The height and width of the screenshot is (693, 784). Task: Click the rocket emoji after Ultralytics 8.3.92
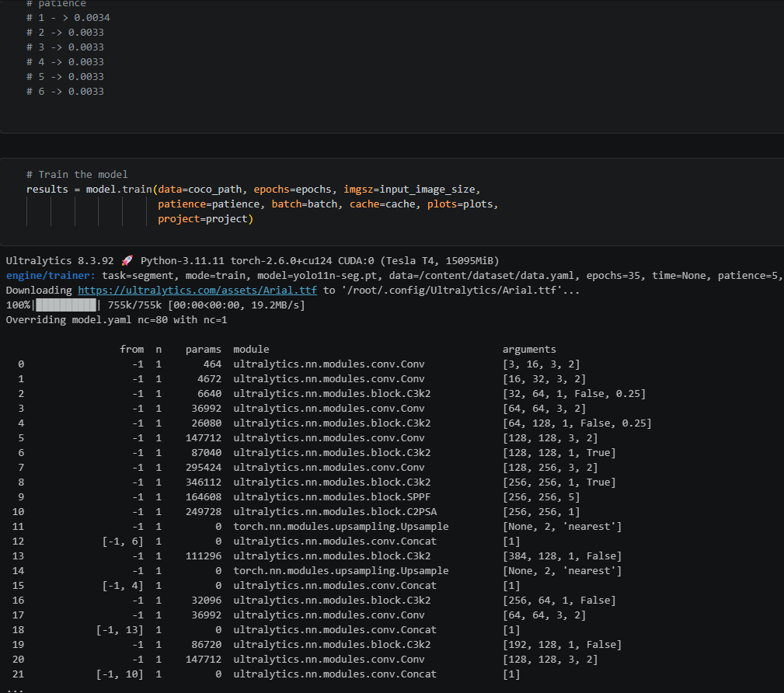coord(127,260)
